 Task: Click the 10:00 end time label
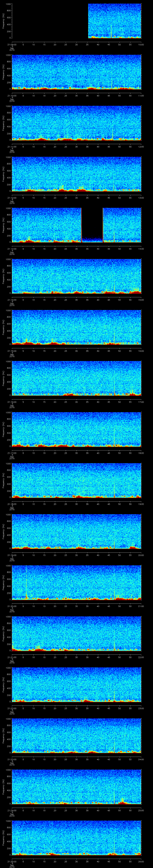click(141, 44)
